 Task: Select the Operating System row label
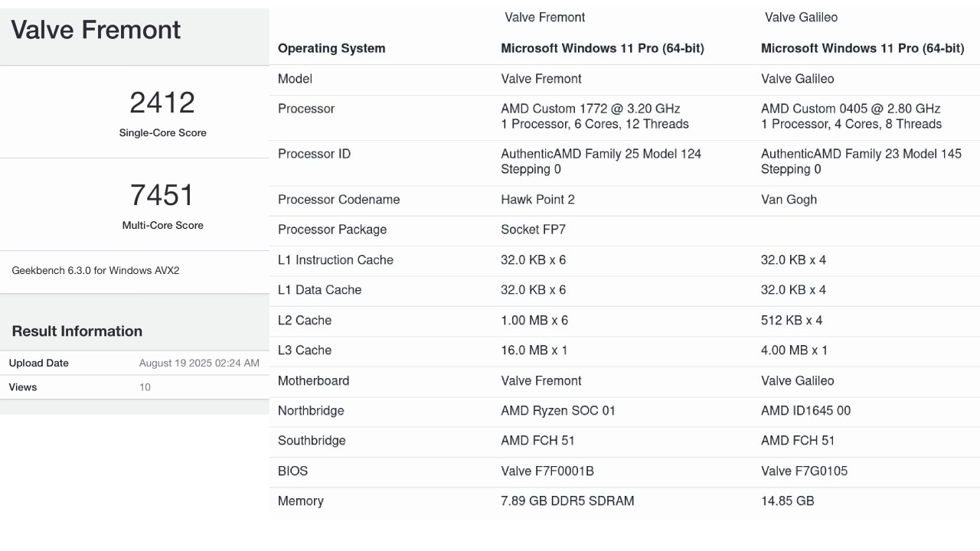pos(332,48)
